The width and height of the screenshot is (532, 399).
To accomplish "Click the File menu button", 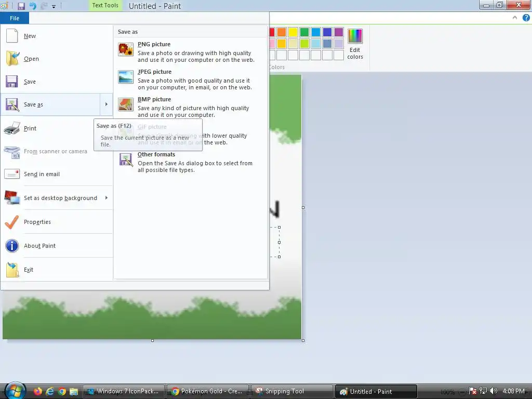I will pyautogui.click(x=15, y=18).
